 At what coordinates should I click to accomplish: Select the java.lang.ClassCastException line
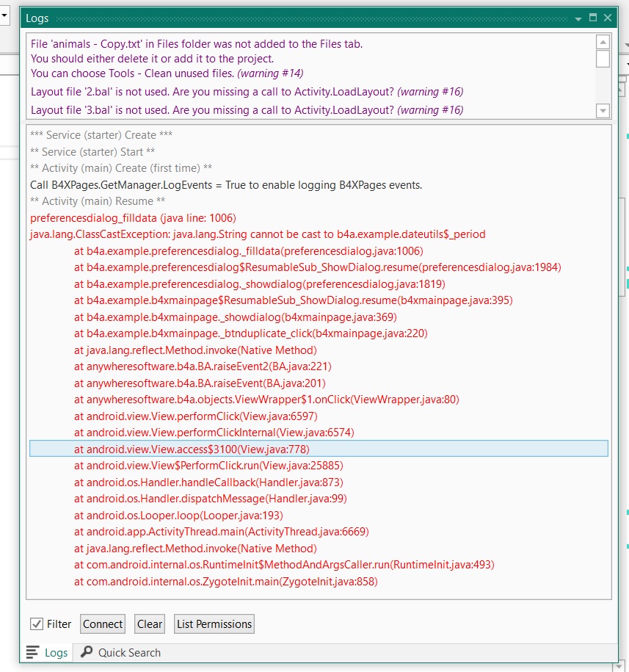coord(258,234)
